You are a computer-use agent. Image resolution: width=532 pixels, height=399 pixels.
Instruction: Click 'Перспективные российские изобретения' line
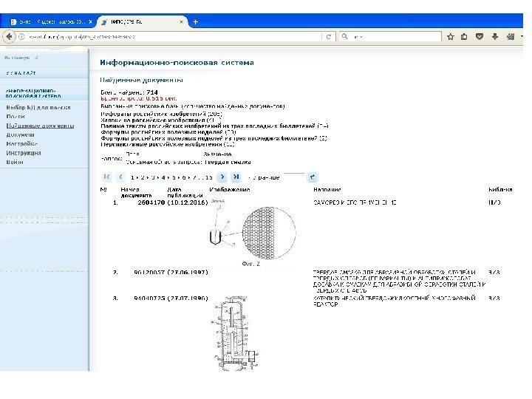click(x=168, y=144)
